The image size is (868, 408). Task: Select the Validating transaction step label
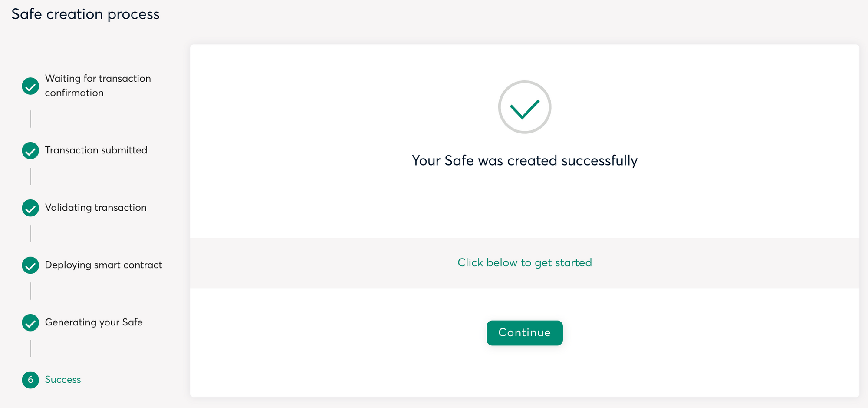(x=95, y=207)
